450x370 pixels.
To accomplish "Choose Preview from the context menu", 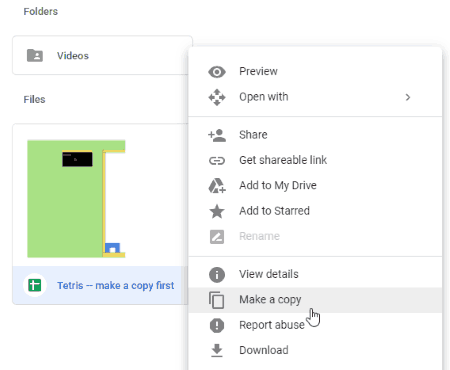I will pos(315,71).
